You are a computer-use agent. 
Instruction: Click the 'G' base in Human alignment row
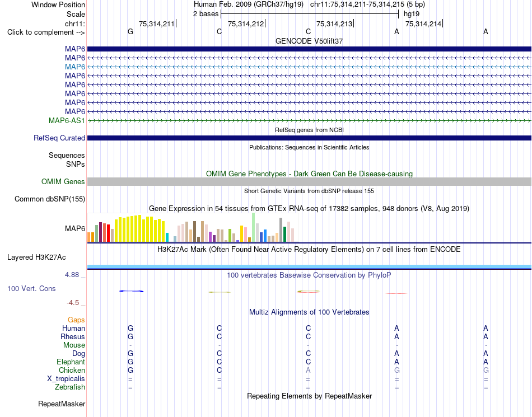(x=130, y=328)
